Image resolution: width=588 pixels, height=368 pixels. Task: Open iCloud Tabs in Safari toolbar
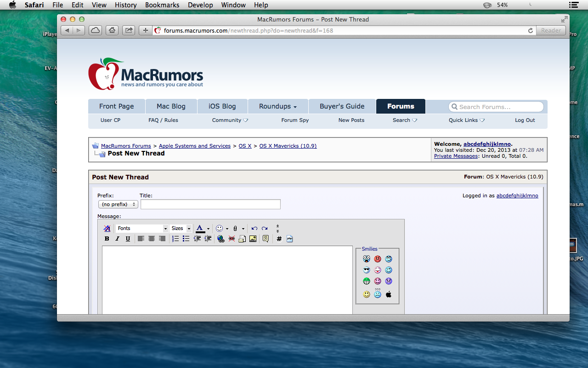(x=95, y=30)
